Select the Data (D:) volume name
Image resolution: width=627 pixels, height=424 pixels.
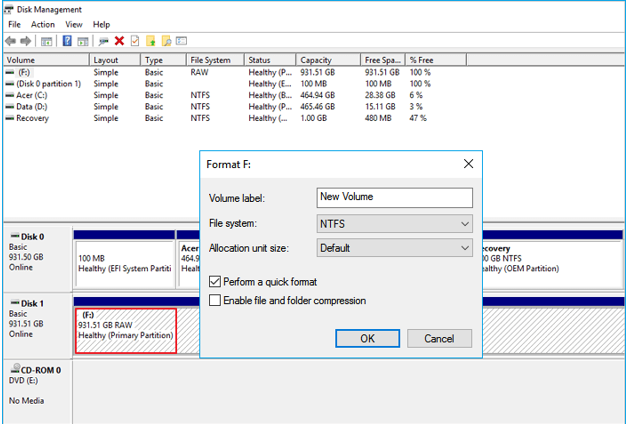(x=32, y=107)
